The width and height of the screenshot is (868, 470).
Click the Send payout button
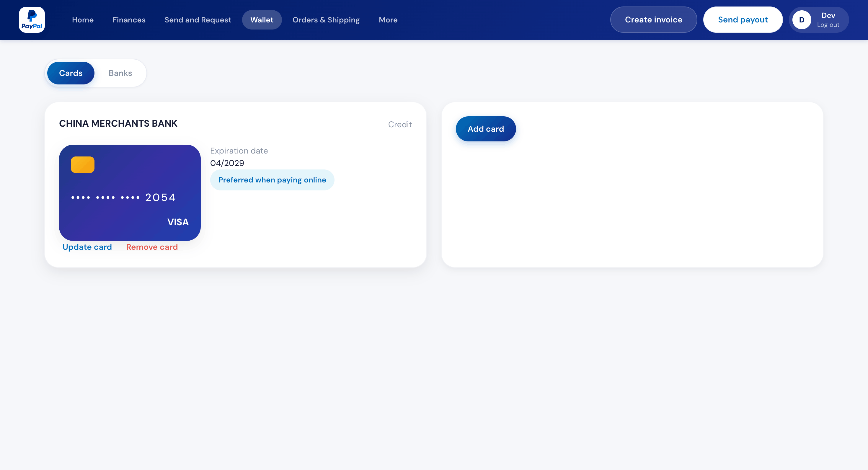(x=743, y=20)
